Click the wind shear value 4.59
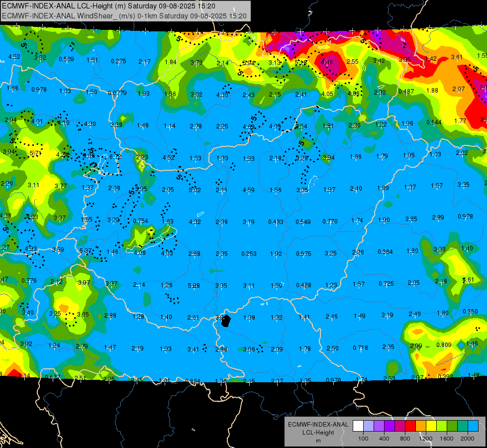This screenshot has height=448, width=487. click(248, 190)
